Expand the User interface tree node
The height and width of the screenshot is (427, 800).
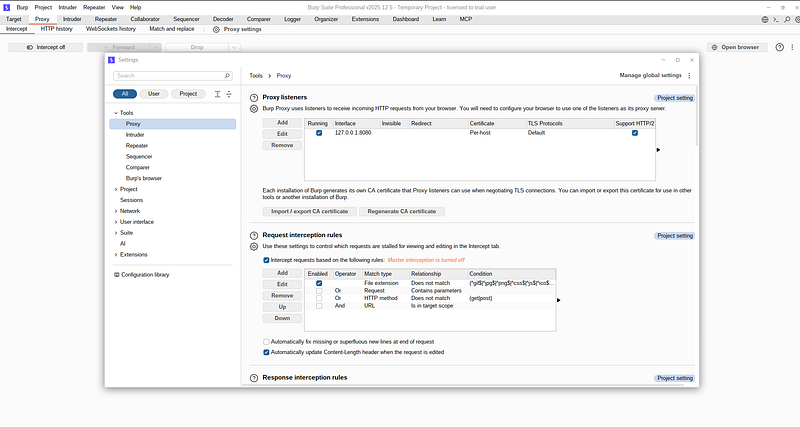click(116, 222)
